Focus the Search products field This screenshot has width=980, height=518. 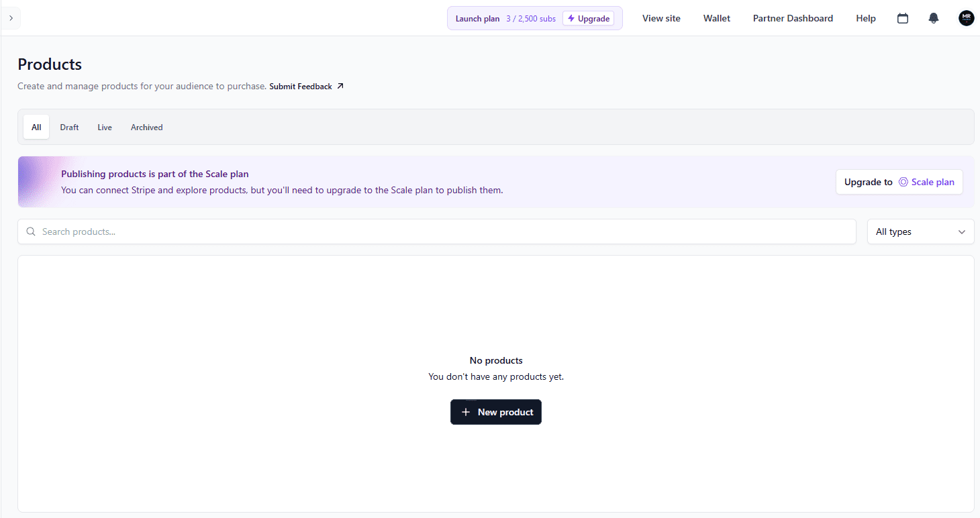(437, 231)
